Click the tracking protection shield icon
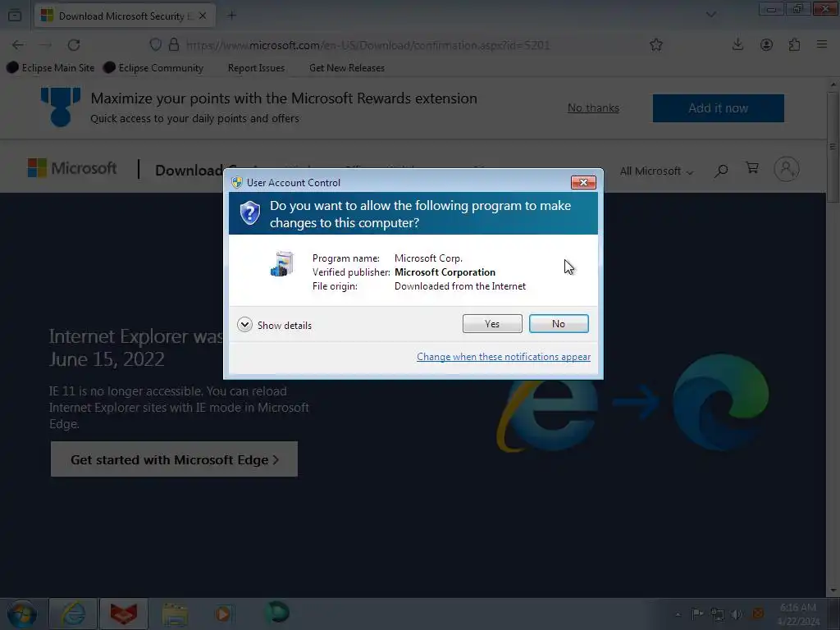 click(x=155, y=45)
